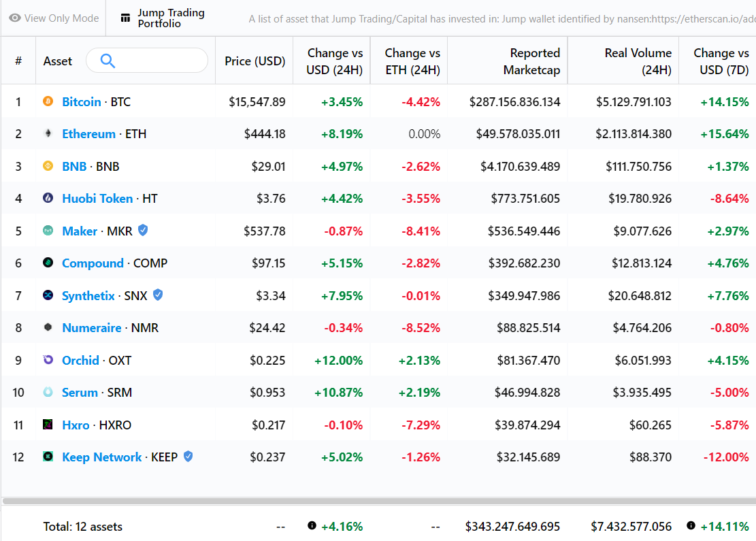Click Compound's price $97.15

(269, 263)
